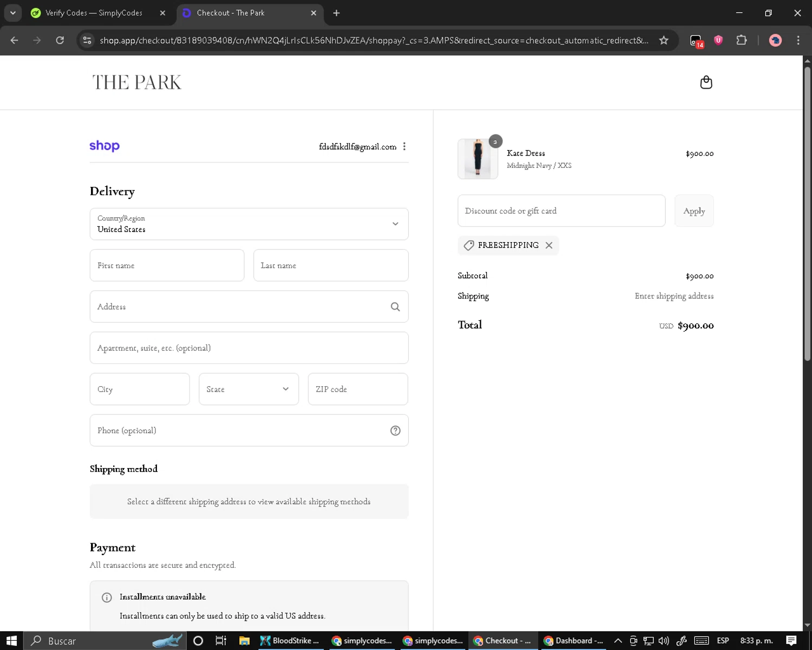Reload the checkout page
The height and width of the screenshot is (650, 812).
click(x=60, y=40)
